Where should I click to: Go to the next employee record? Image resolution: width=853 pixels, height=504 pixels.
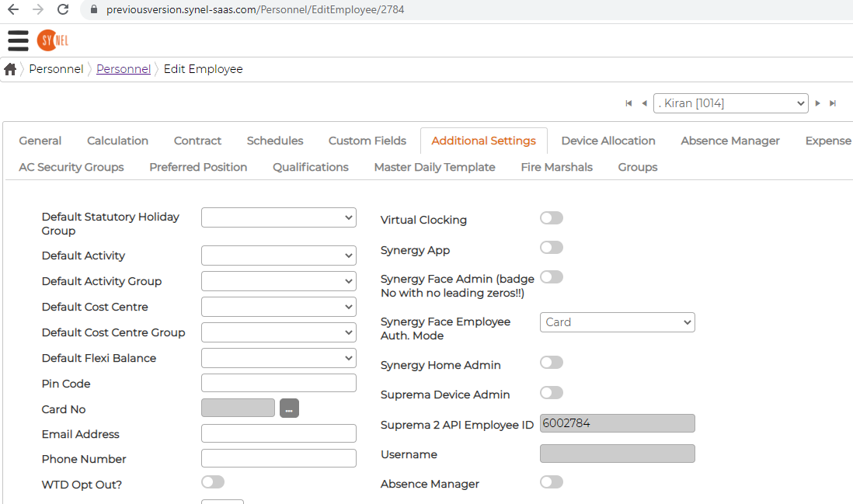(x=817, y=103)
